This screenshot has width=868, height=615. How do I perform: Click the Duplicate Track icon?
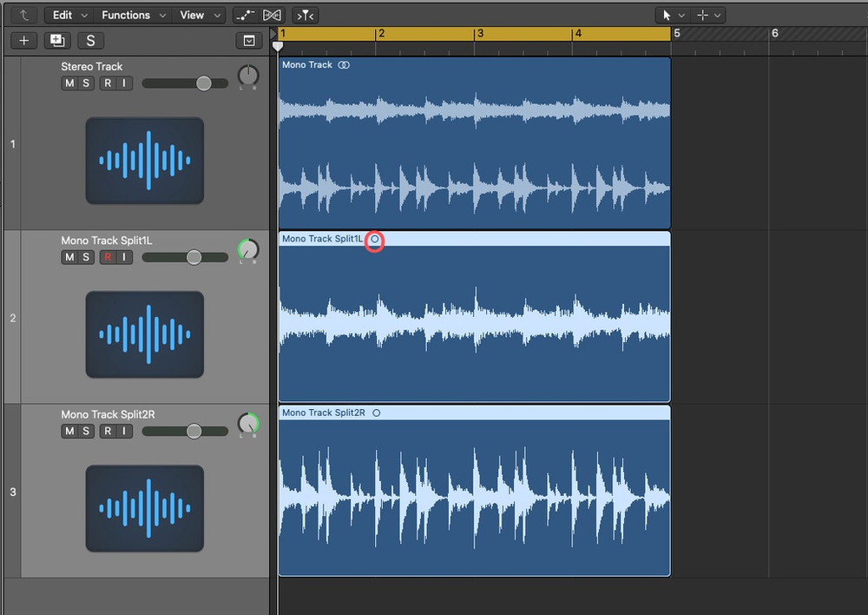click(x=57, y=40)
